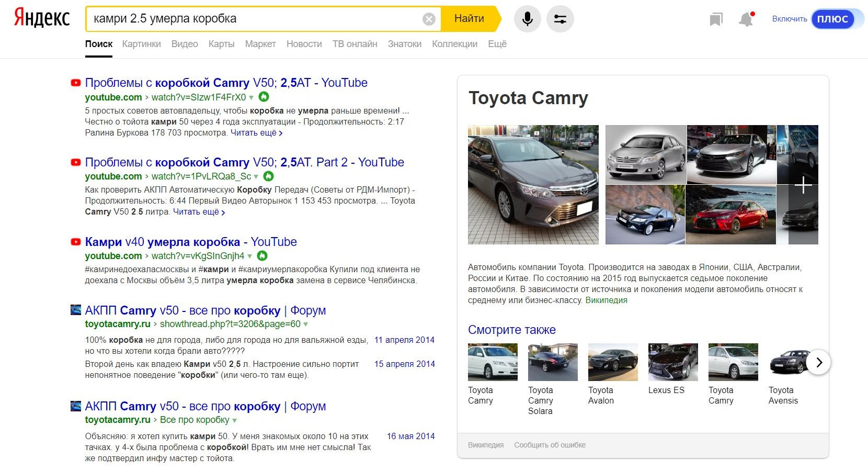Switch to the Маркет tab
Viewport: 868px width, 470px height.
coord(260,44)
